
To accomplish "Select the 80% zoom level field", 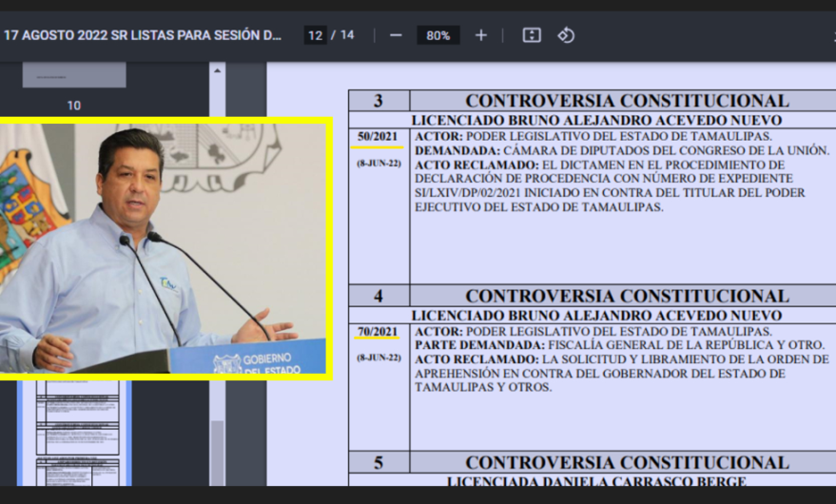I will coord(437,35).
